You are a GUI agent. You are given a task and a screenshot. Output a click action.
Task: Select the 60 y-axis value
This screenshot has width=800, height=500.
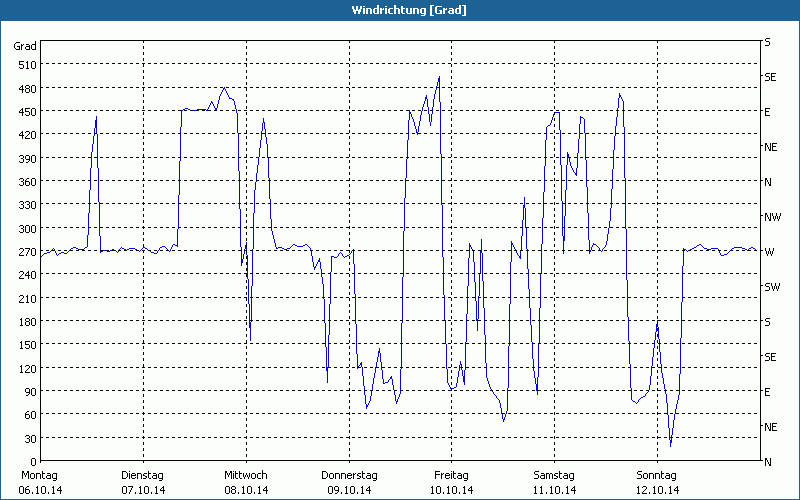(x=31, y=415)
